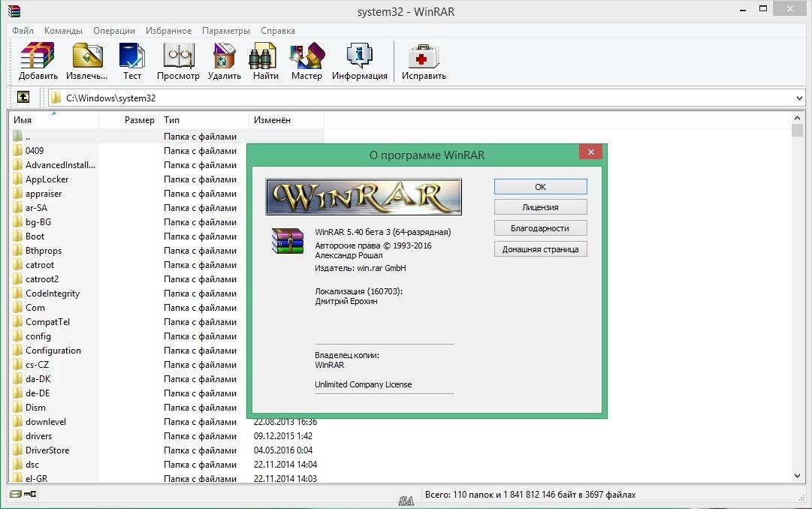The image size is (812, 509).
Task: Click the Добавить (Add) toolbar icon
Action: click(x=38, y=56)
